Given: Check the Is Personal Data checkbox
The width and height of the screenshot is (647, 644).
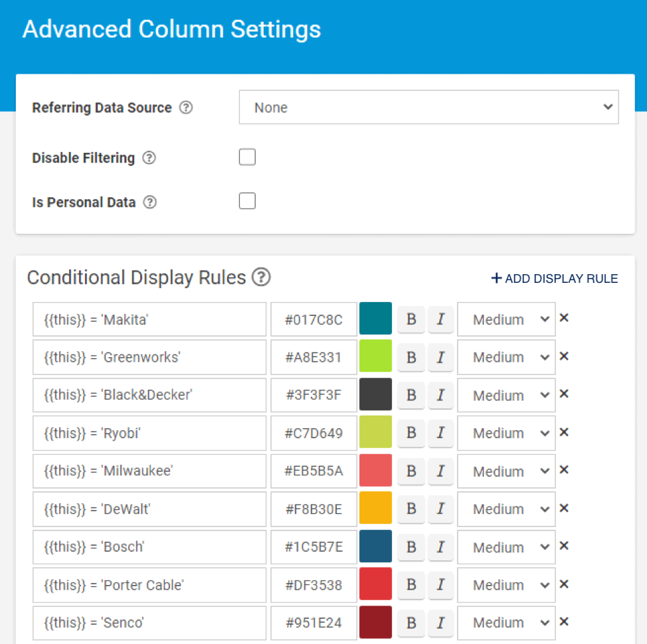Looking at the screenshot, I should (247, 201).
